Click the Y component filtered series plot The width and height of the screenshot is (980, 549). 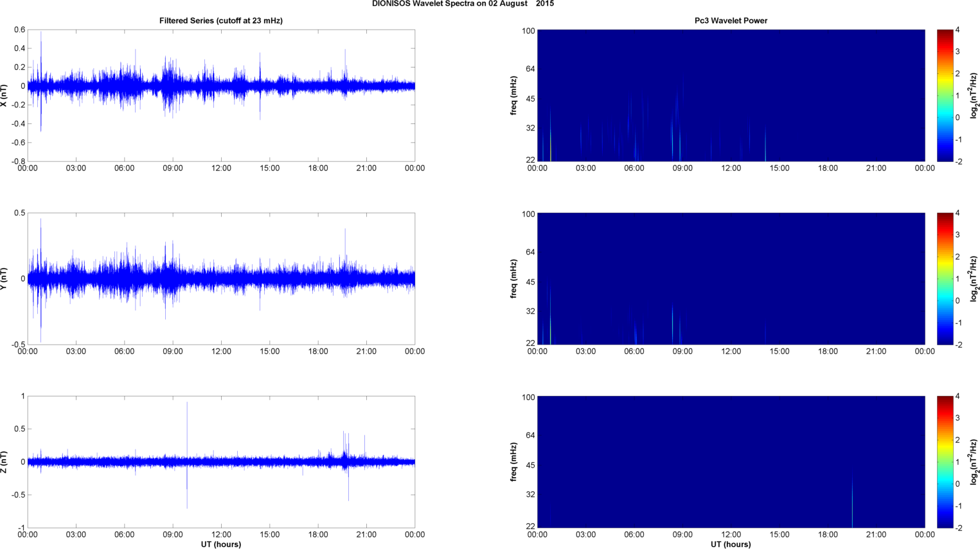(x=221, y=279)
